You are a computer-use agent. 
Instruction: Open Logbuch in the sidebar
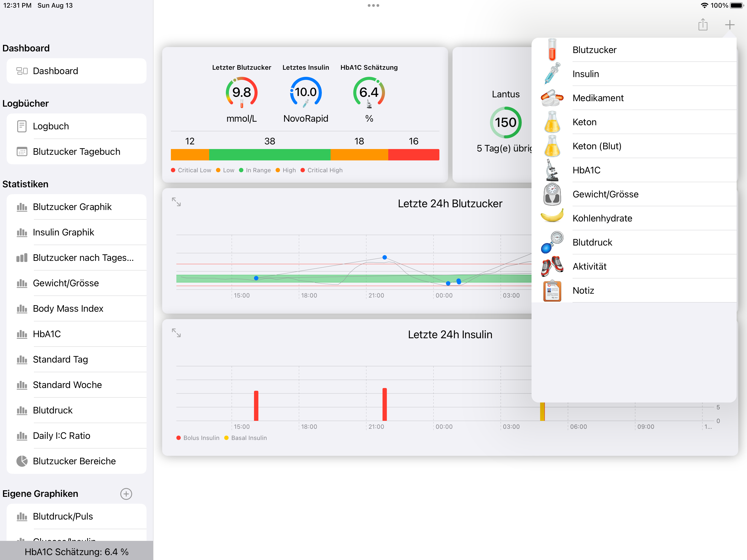coord(77,126)
